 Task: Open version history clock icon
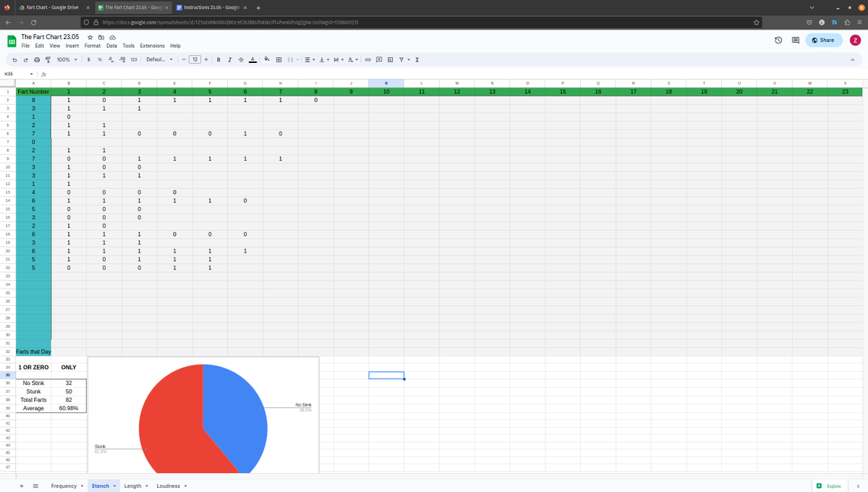[779, 40]
